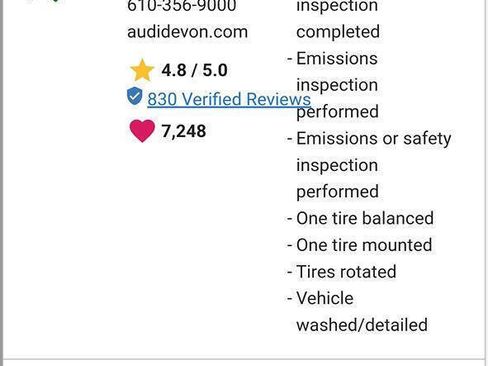Click the dash before 'Tires rotated'

290,272
